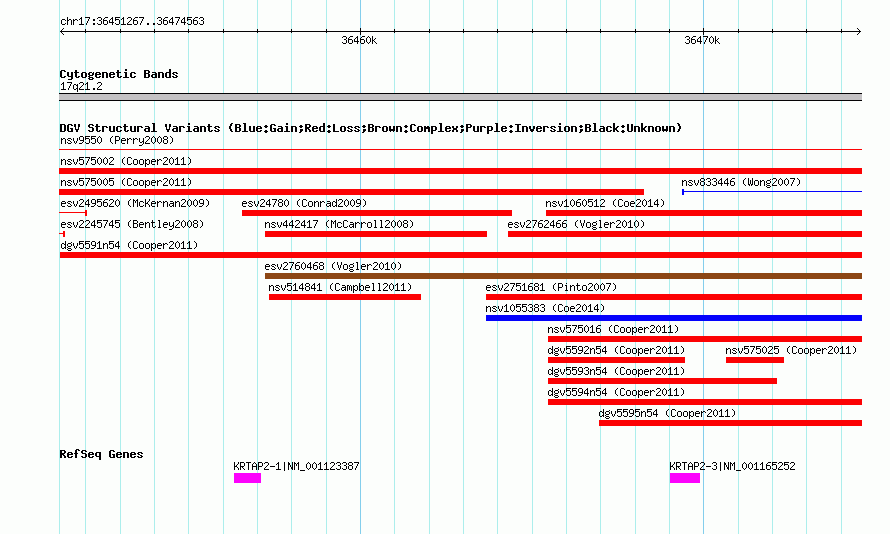
Task: Click the RefSeq Genes track title
Action: (101, 454)
